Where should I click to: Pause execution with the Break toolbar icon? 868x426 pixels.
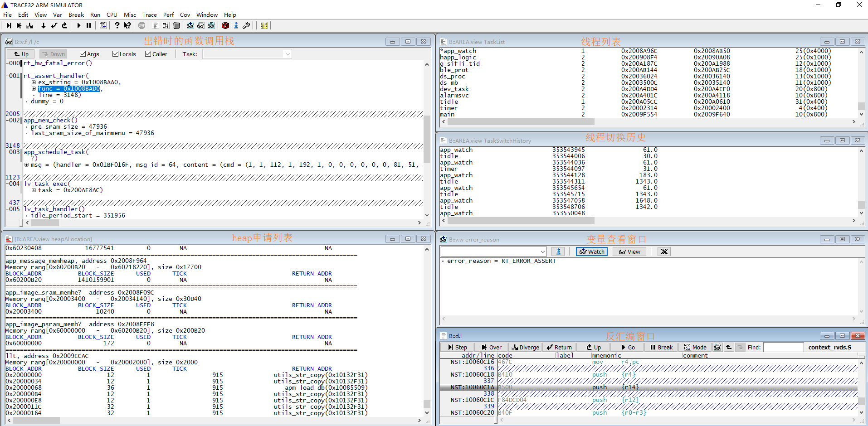click(89, 26)
